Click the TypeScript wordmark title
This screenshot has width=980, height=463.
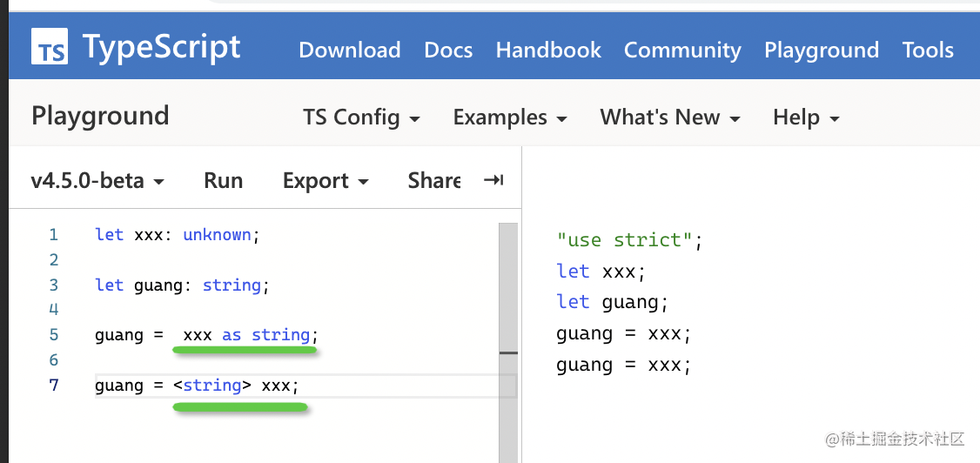pyautogui.click(x=161, y=47)
